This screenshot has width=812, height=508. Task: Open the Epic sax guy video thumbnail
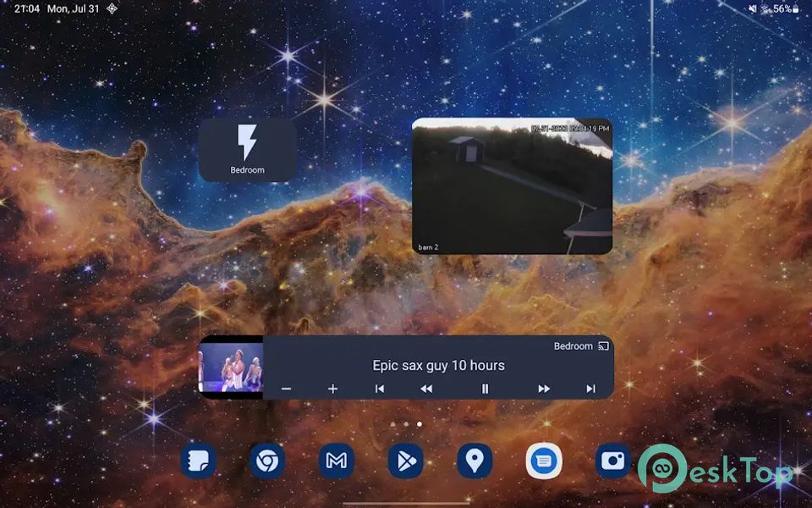(231, 367)
